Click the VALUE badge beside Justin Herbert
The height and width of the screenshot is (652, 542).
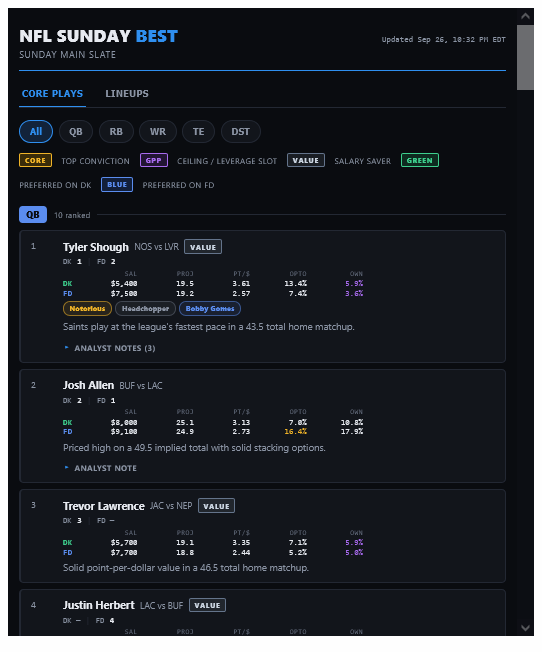click(x=208, y=605)
